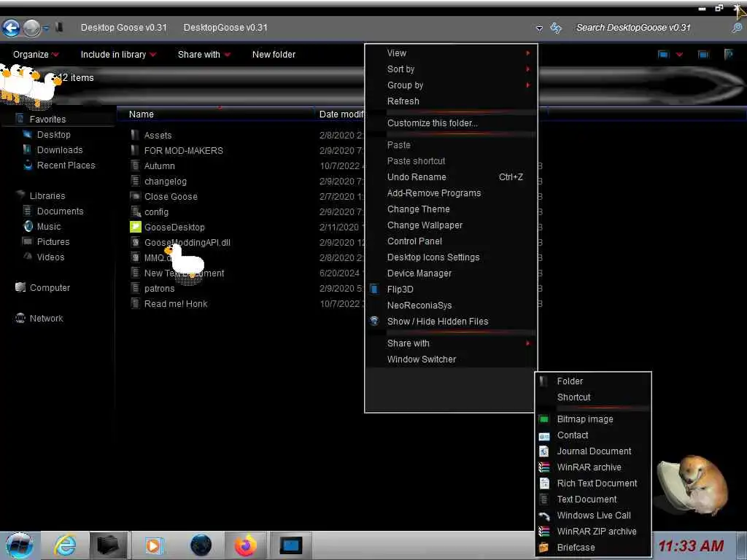Click the help icon in toolbar
Screen dimensions: 747x560
coord(728,54)
